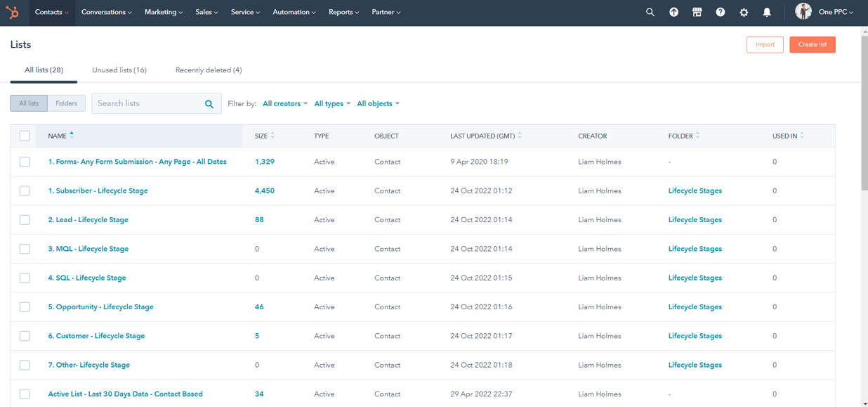Open the Help question mark icon
The width and height of the screenshot is (868, 407).
pyautogui.click(x=720, y=13)
